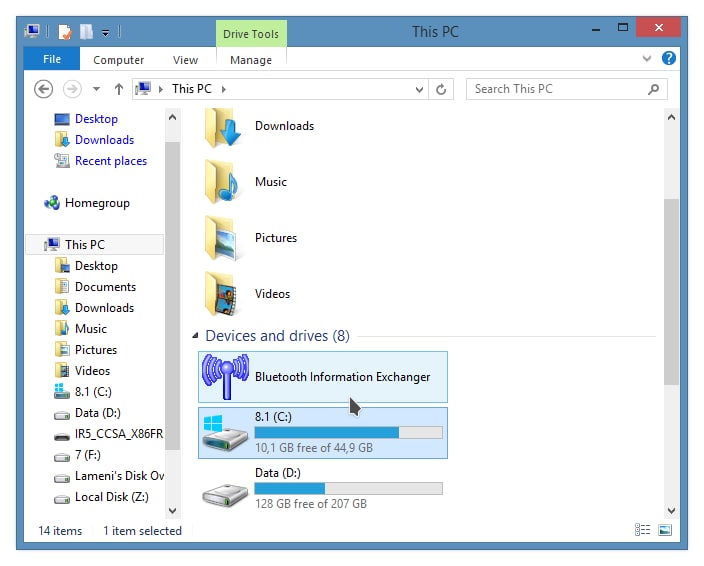Screen dimensions: 704x566
Task: Switch to the Computer ribbon tab
Action: [119, 60]
